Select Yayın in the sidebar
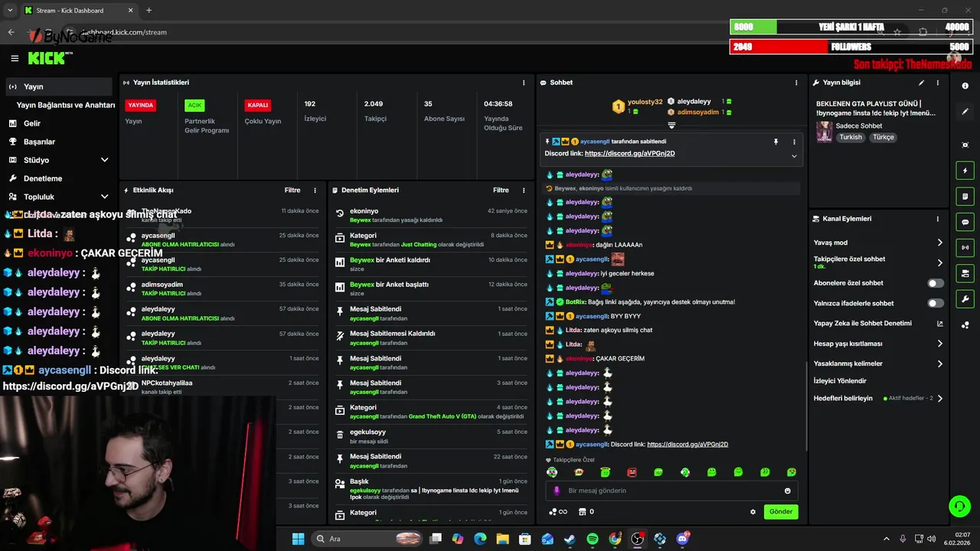The width and height of the screenshot is (980, 551). pos(59,86)
